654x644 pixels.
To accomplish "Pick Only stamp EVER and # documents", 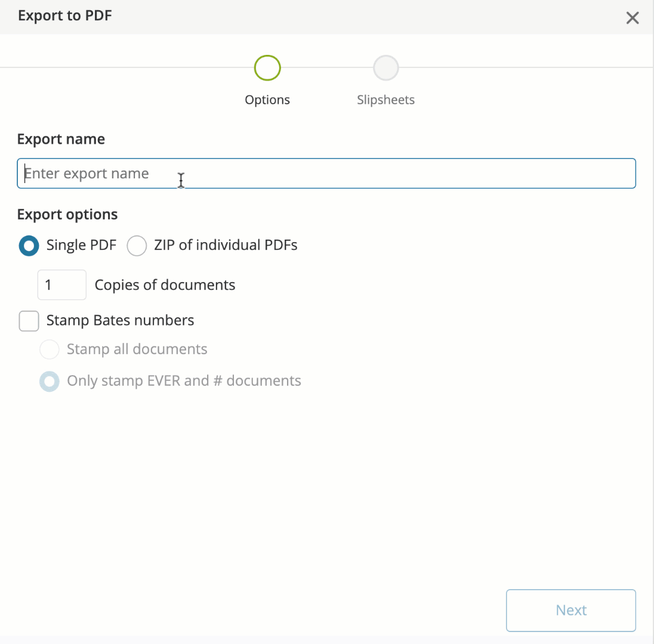I will tap(49, 381).
